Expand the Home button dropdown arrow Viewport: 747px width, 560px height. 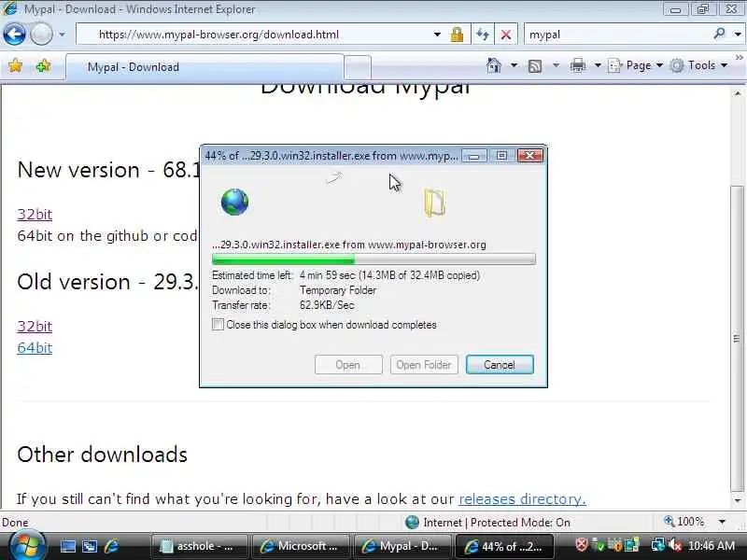514,65
